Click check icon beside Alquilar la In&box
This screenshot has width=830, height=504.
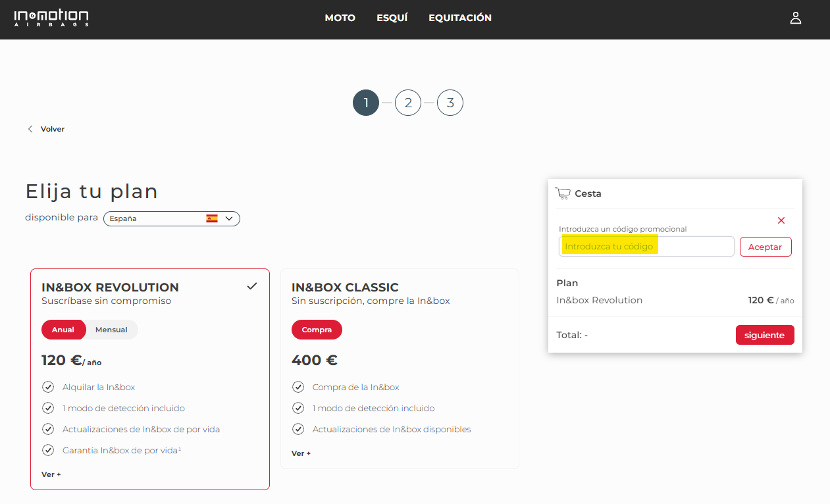pyautogui.click(x=48, y=387)
